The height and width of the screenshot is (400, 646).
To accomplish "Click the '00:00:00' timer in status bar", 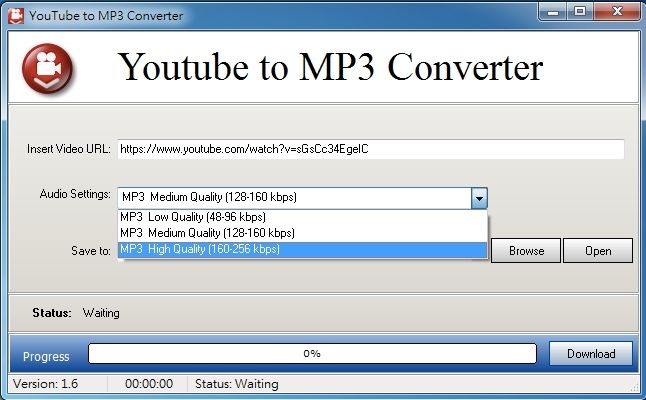I will point(149,384).
